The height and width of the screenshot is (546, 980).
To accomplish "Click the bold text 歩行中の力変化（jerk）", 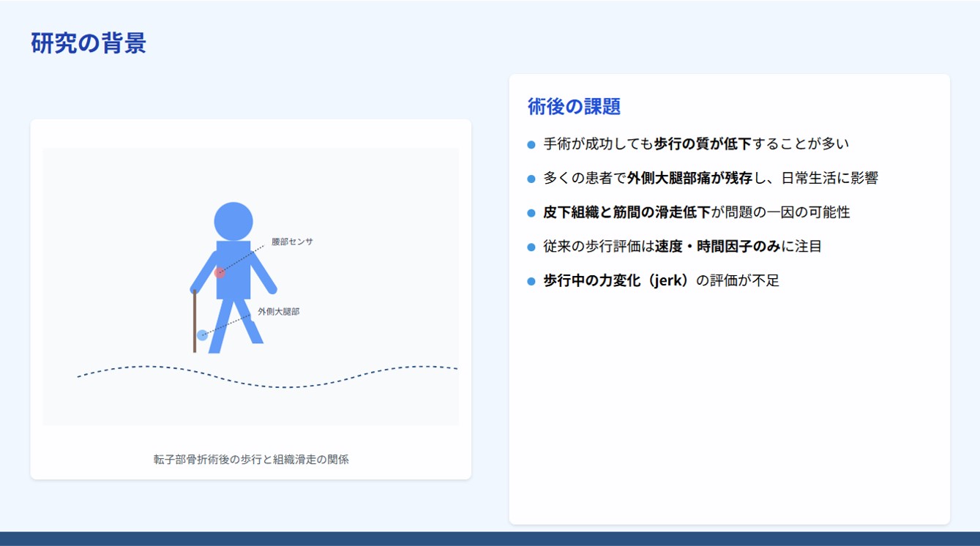I will tap(616, 280).
